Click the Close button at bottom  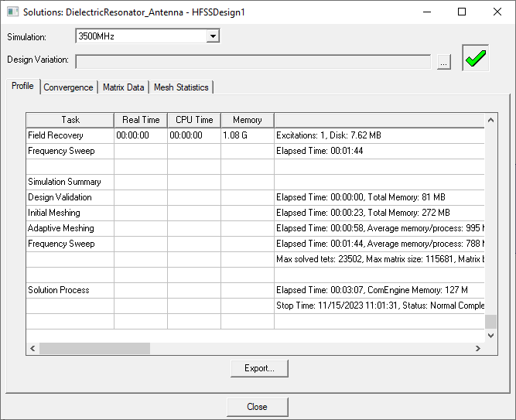coord(257,407)
